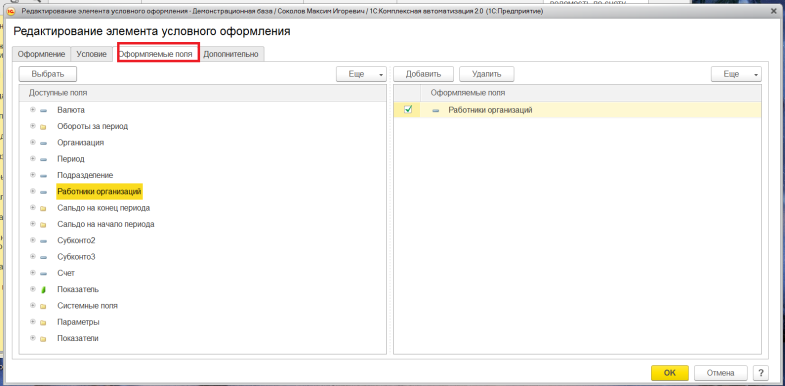Click the folder icon beside Сальдо на конец периода
The image size is (785, 386).
[x=43, y=208]
